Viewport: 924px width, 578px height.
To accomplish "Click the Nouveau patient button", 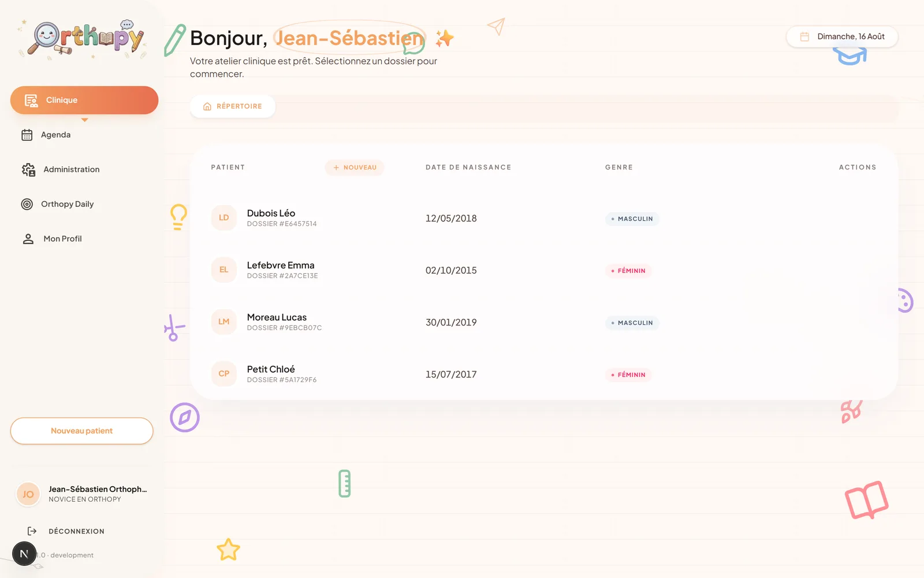I will point(81,431).
